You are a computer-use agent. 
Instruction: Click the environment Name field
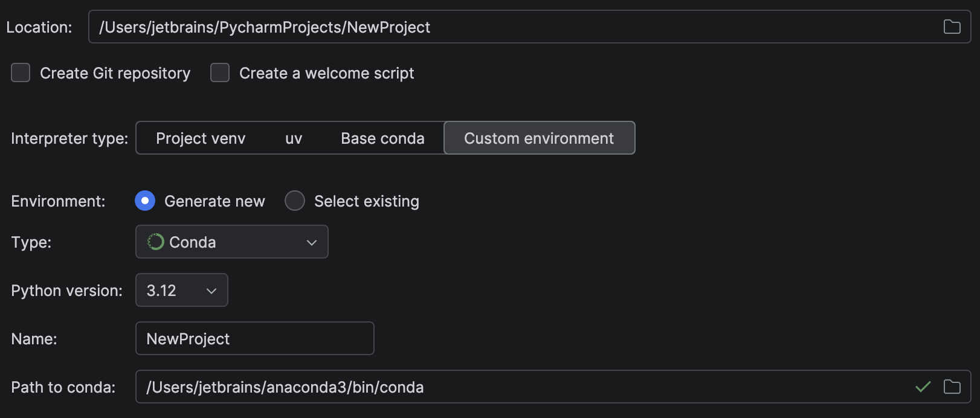254,338
